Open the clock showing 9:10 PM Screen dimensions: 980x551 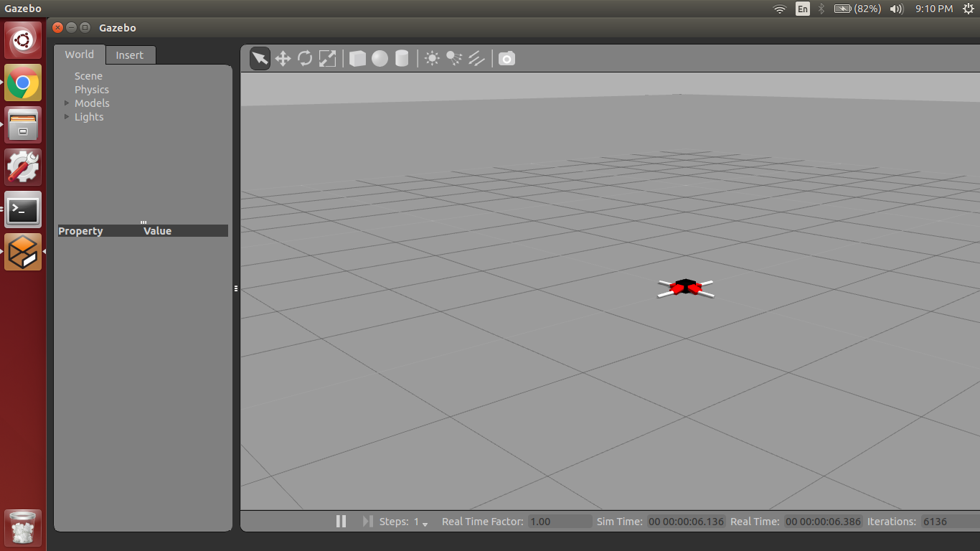934,9
